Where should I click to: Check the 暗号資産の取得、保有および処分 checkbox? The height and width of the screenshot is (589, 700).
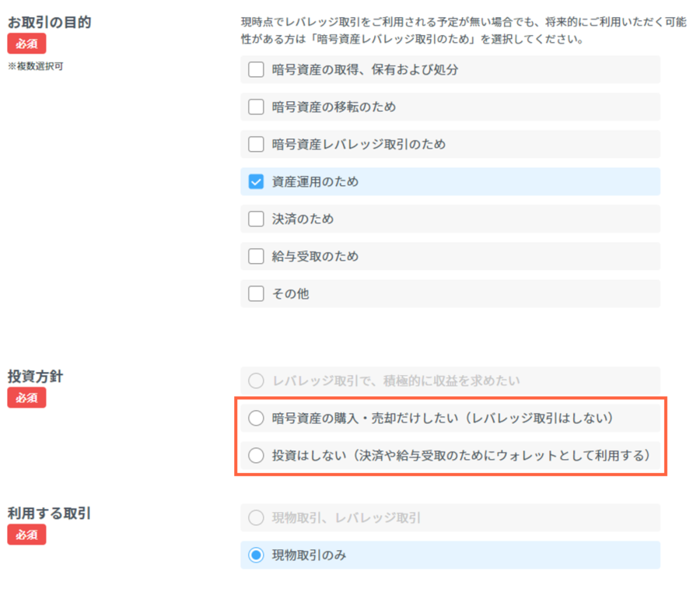click(x=256, y=69)
